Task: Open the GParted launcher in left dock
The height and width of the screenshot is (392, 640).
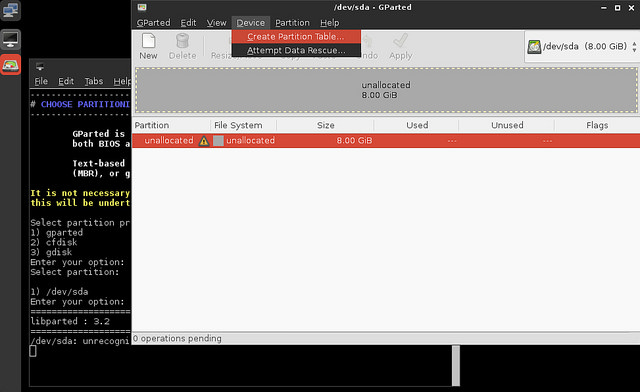Action: pos(11,65)
